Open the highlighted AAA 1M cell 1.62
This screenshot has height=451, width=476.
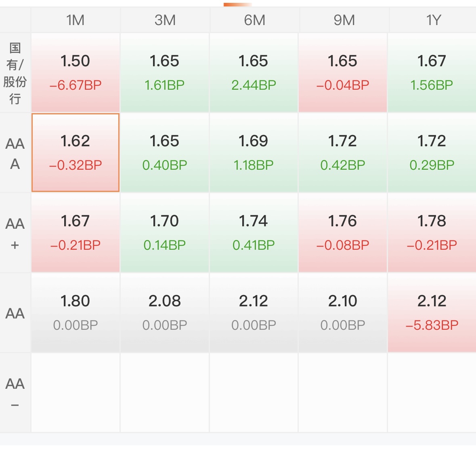(x=75, y=153)
